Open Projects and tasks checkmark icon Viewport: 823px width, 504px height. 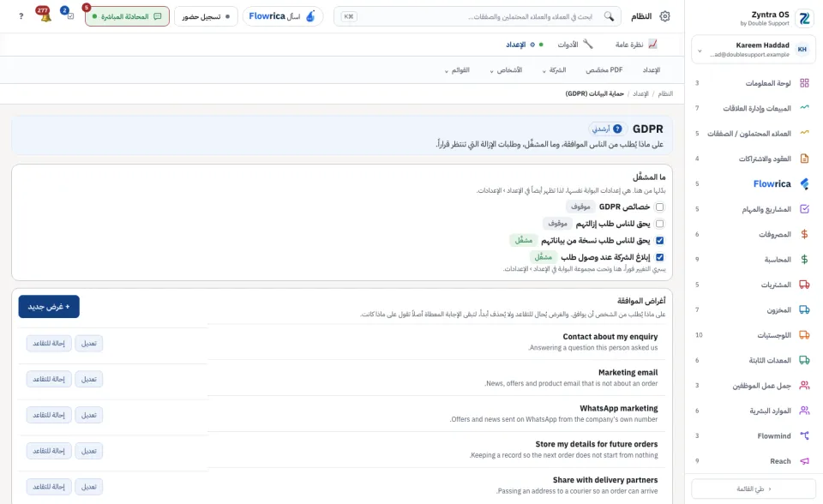click(804, 209)
